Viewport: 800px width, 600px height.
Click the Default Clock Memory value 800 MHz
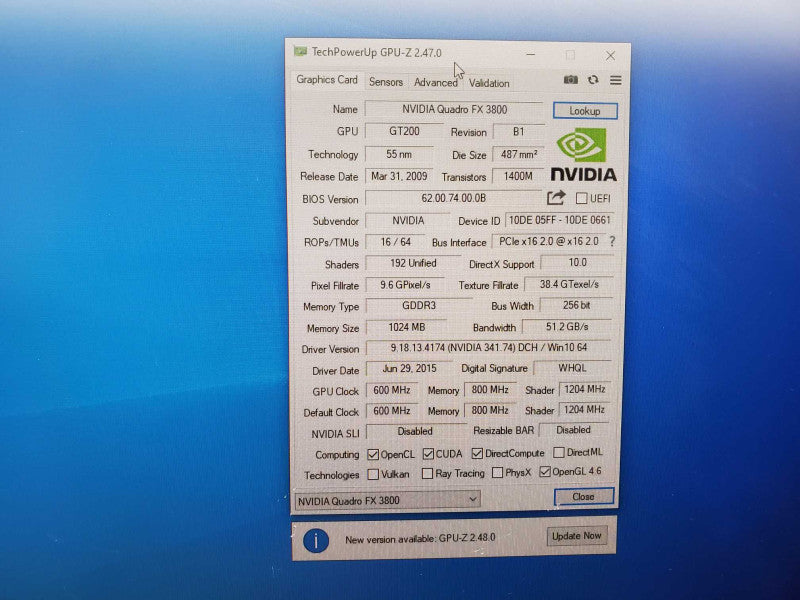coord(490,410)
